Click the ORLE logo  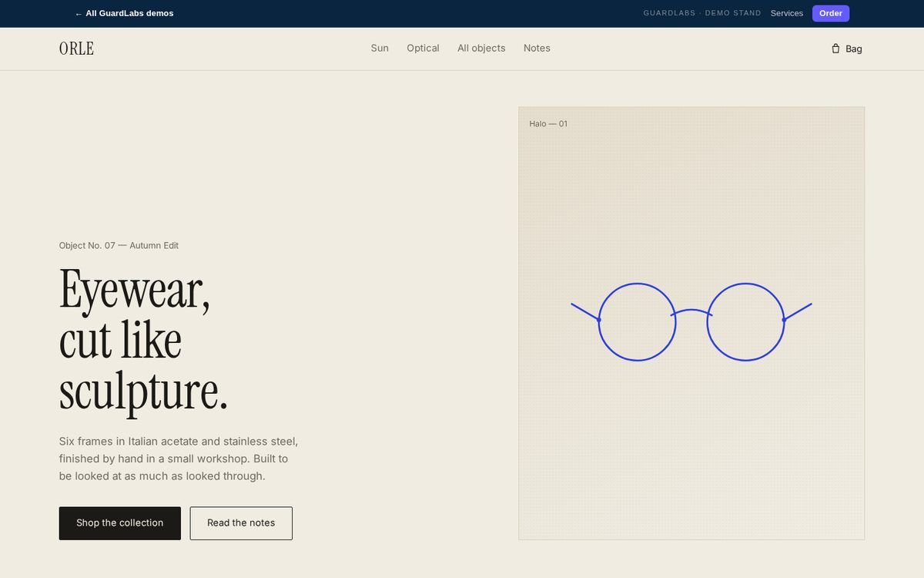(x=76, y=49)
